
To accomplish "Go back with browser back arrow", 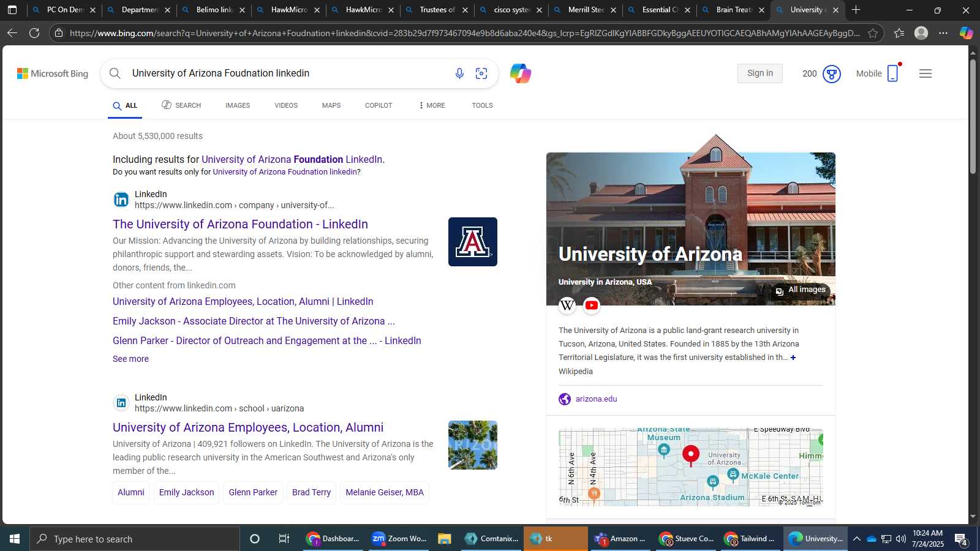I will click(x=12, y=33).
